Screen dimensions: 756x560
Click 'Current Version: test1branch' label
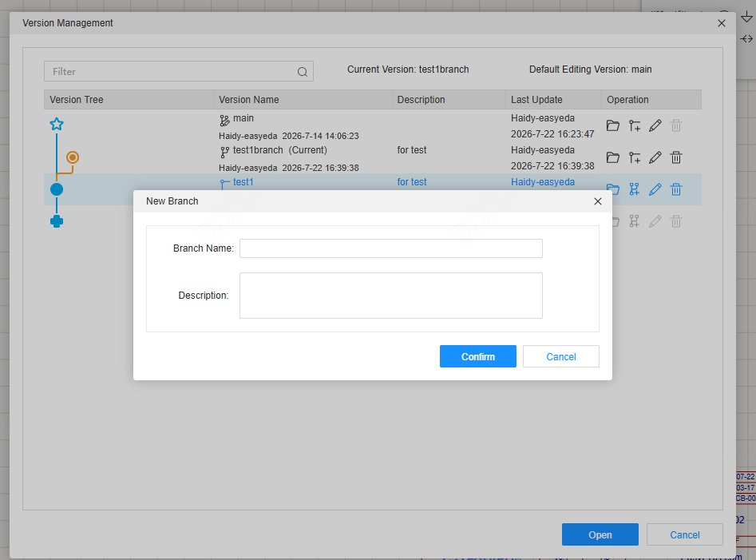point(408,70)
